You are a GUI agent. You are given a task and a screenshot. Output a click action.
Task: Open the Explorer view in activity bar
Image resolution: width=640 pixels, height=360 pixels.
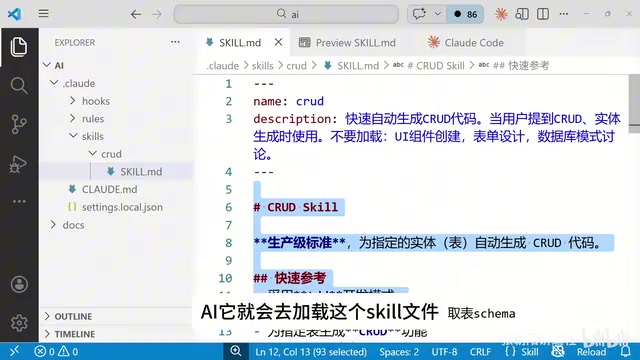(x=19, y=47)
